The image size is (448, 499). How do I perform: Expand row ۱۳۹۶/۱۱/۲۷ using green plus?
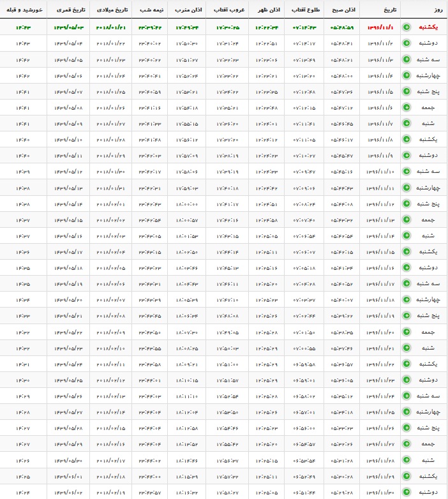(407, 443)
